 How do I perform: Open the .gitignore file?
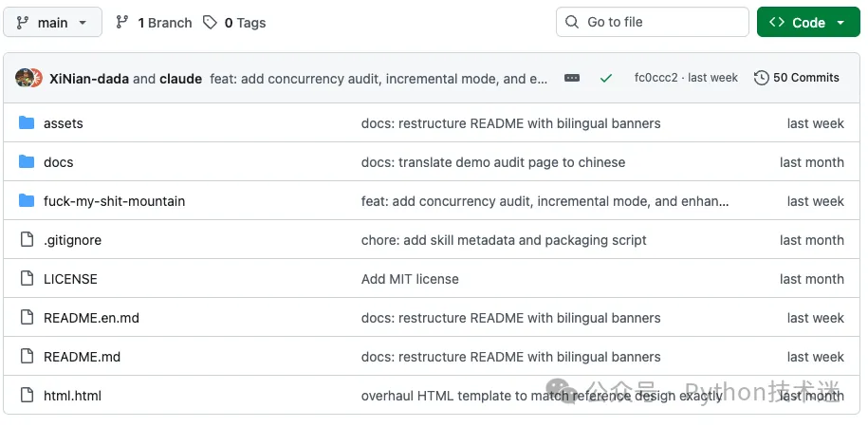(x=72, y=240)
